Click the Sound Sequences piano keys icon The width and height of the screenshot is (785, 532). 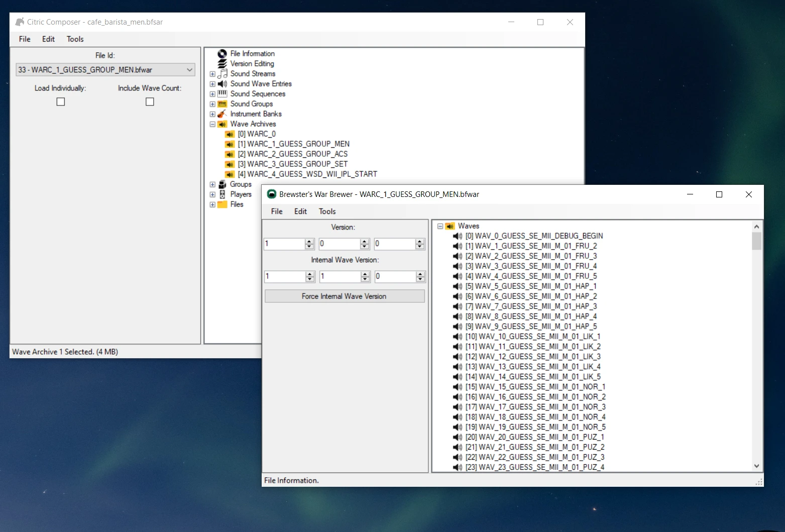coord(222,94)
